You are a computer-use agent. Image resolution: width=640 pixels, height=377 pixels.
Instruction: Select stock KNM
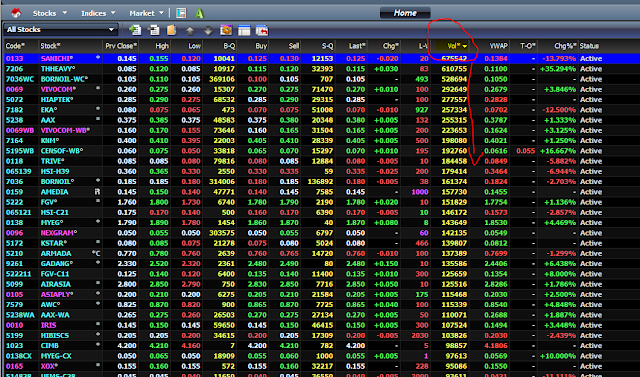49,140
